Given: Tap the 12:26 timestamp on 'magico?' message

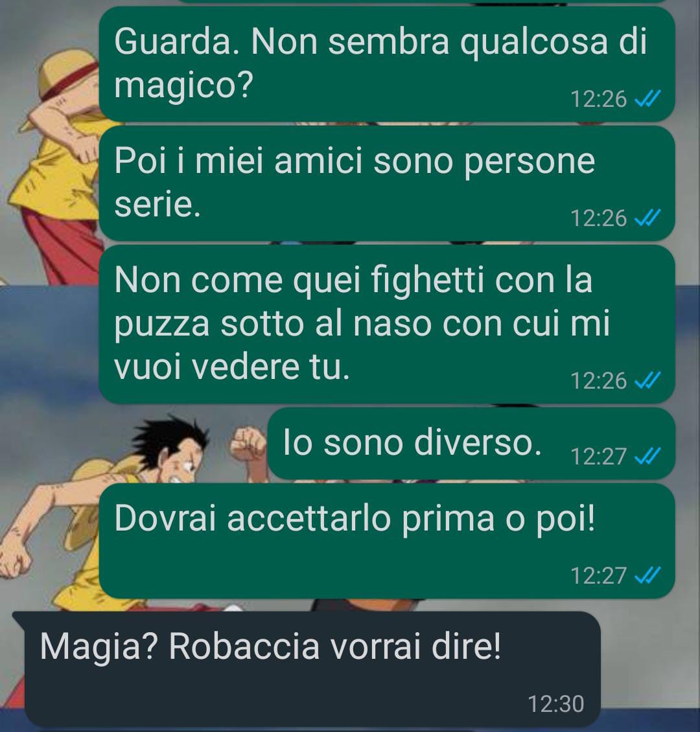Looking at the screenshot, I should pos(598,99).
